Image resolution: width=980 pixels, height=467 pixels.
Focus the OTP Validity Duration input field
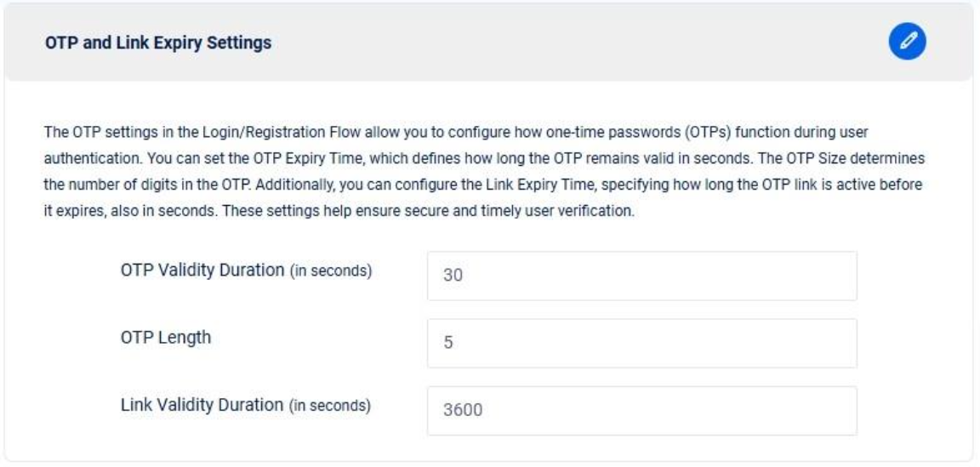641,276
